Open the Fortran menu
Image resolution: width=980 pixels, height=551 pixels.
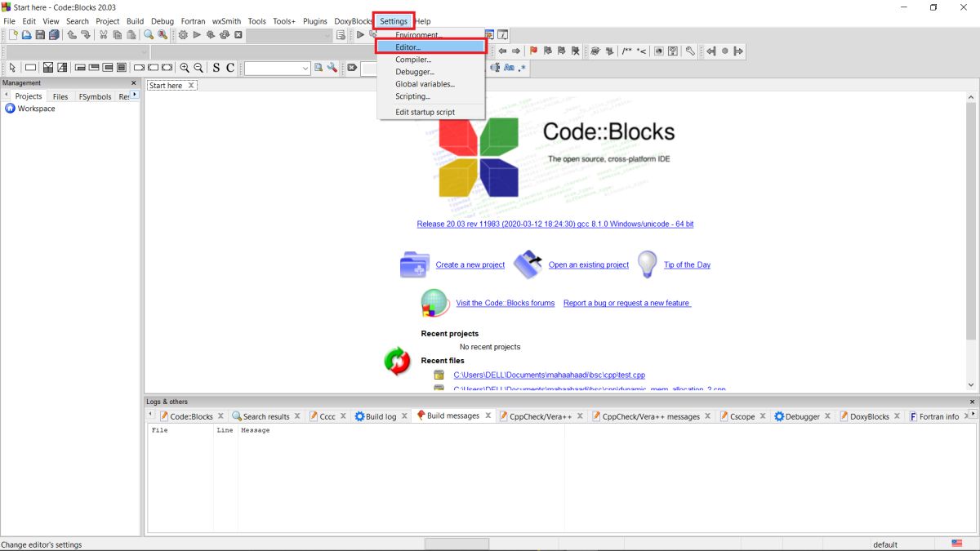click(x=194, y=21)
